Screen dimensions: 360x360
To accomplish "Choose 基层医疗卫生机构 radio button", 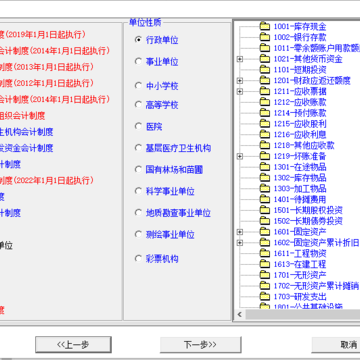I will [138, 148].
